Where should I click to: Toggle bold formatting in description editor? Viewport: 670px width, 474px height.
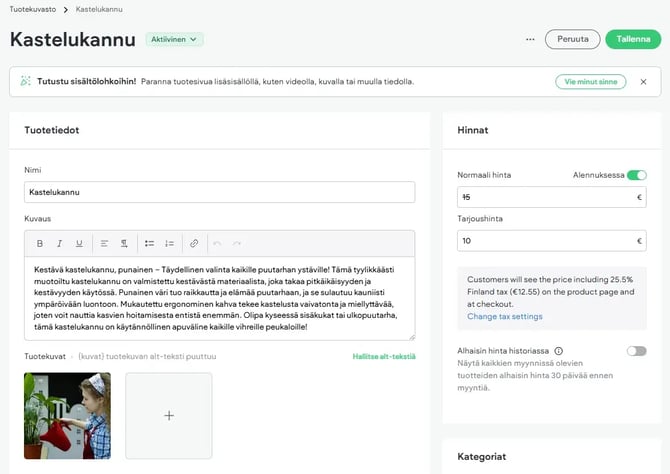pos(40,243)
